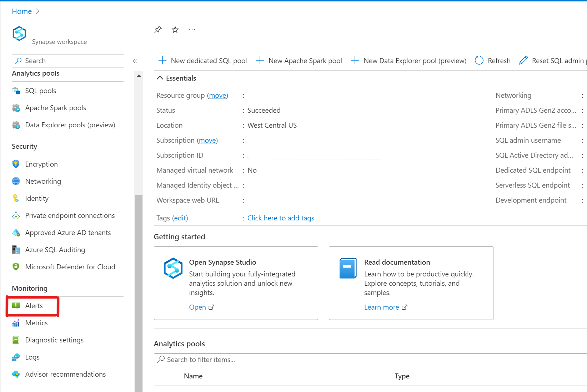Click New dedicated SQL pool
Image resolution: width=587 pixels, height=392 pixels.
coord(202,61)
